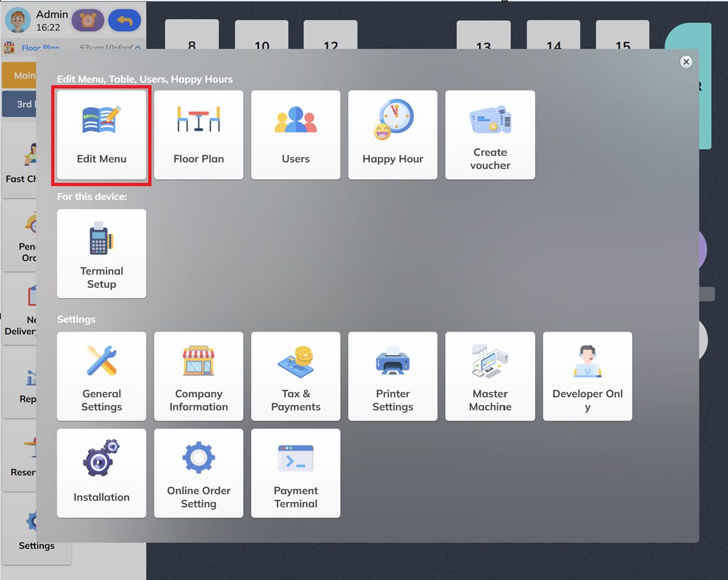The width and height of the screenshot is (728, 580).
Task: Open Online Order Setting tile
Action: pos(198,473)
